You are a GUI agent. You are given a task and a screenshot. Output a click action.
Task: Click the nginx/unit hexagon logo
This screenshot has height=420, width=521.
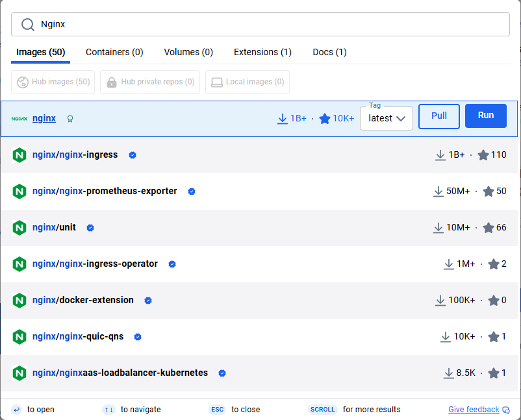(x=19, y=228)
